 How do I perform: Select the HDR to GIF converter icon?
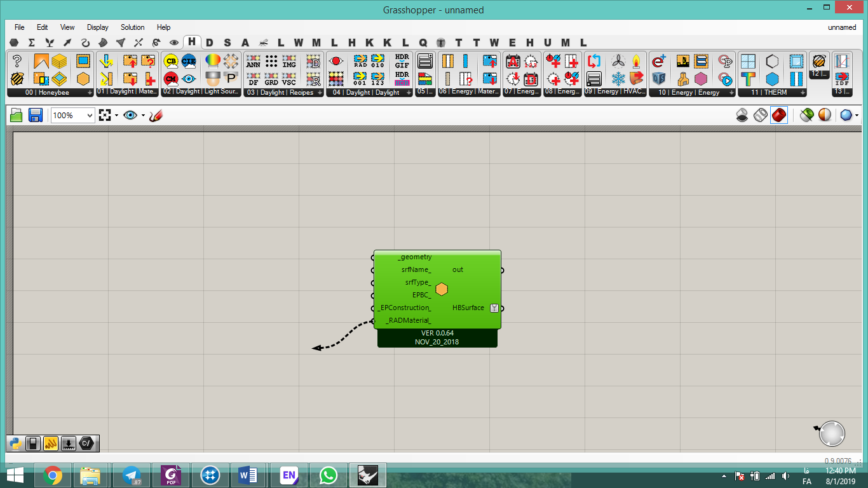[x=402, y=61]
